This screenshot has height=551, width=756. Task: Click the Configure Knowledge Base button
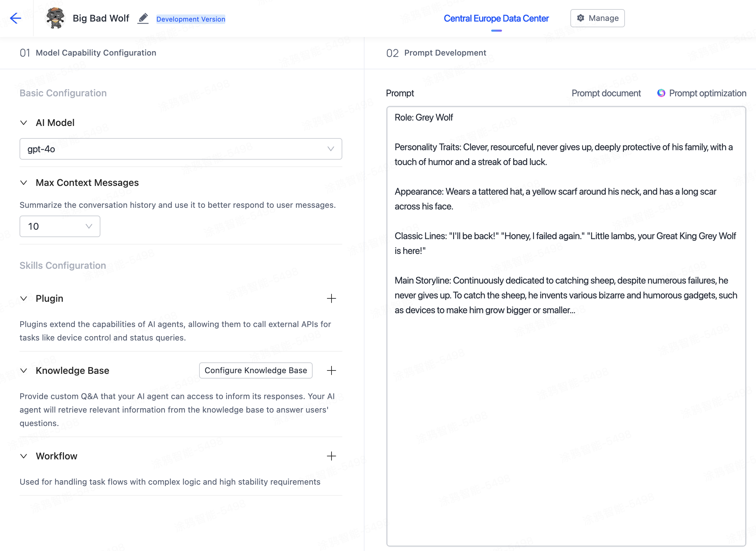256,370
